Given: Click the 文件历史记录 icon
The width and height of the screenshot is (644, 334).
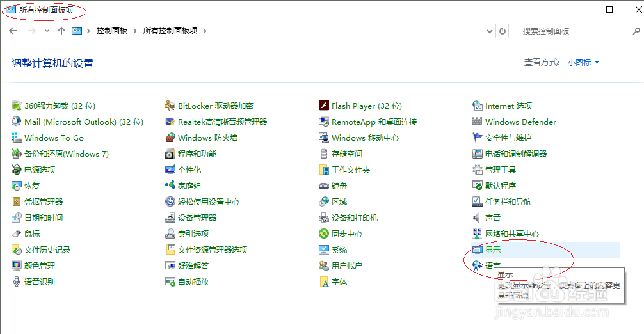Looking at the screenshot, I should [x=17, y=250].
